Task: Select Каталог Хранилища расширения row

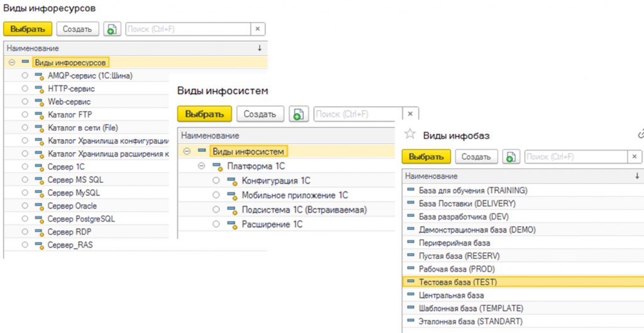Action: [108, 154]
